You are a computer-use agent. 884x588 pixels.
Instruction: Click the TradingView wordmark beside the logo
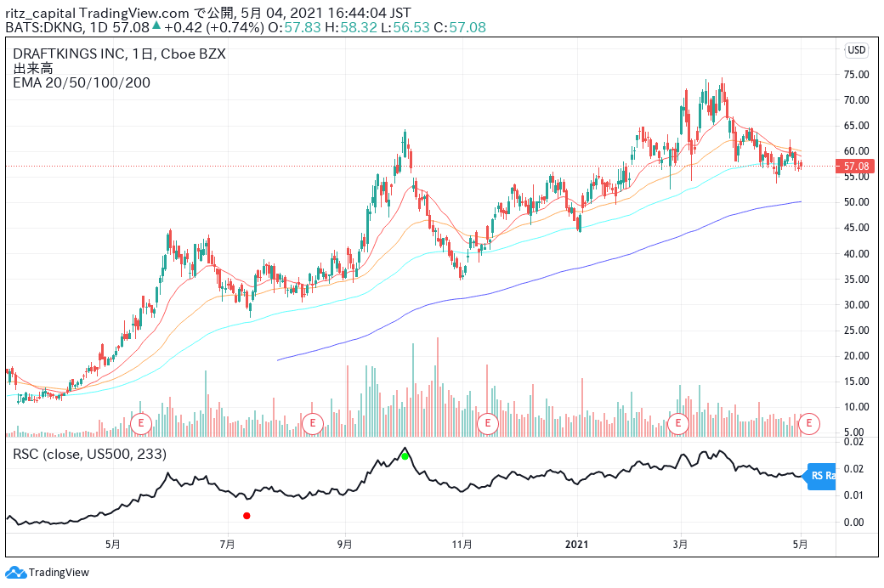click(x=59, y=573)
